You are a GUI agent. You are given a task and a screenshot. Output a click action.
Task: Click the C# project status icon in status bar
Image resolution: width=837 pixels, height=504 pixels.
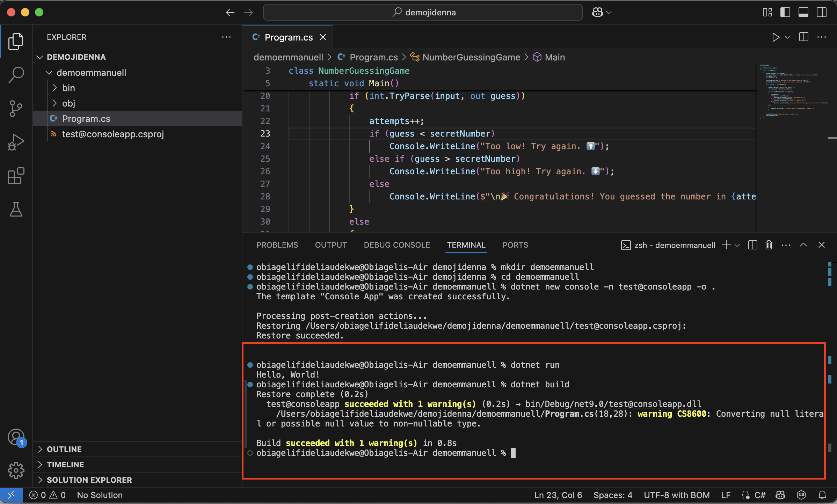point(801,495)
